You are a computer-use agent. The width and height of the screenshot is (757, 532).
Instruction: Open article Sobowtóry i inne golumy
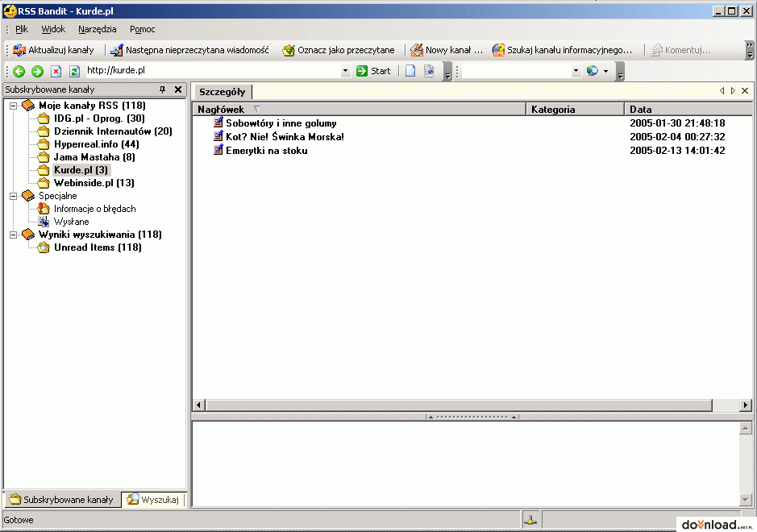point(281,123)
